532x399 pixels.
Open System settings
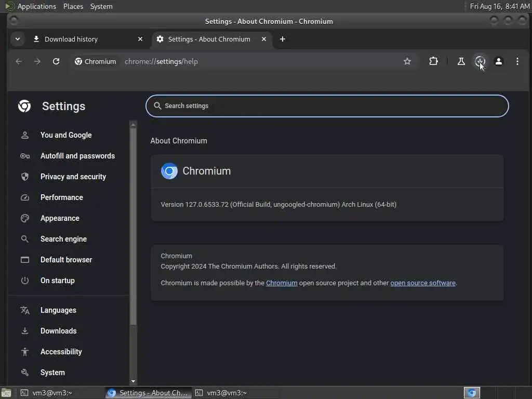click(x=52, y=372)
